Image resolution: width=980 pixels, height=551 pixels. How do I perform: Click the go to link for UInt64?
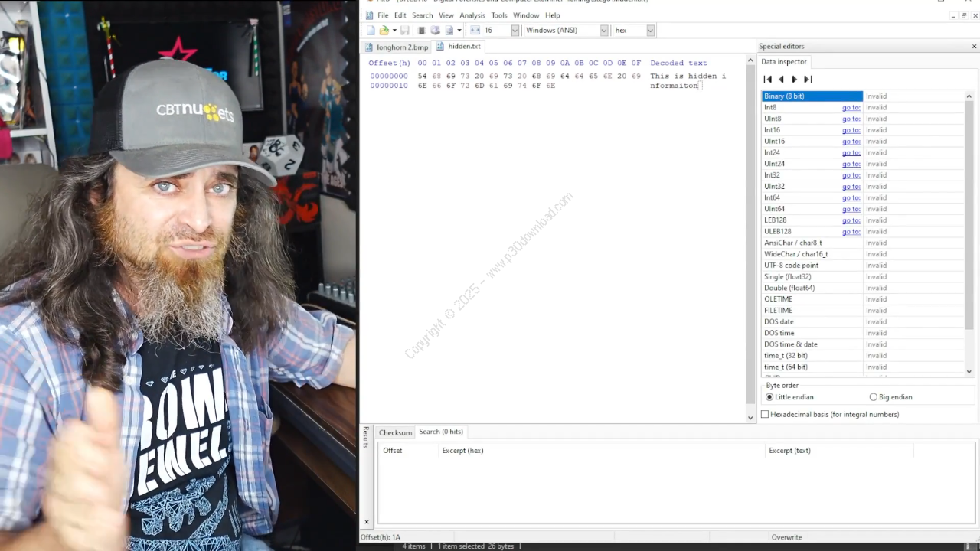[x=851, y=209]
